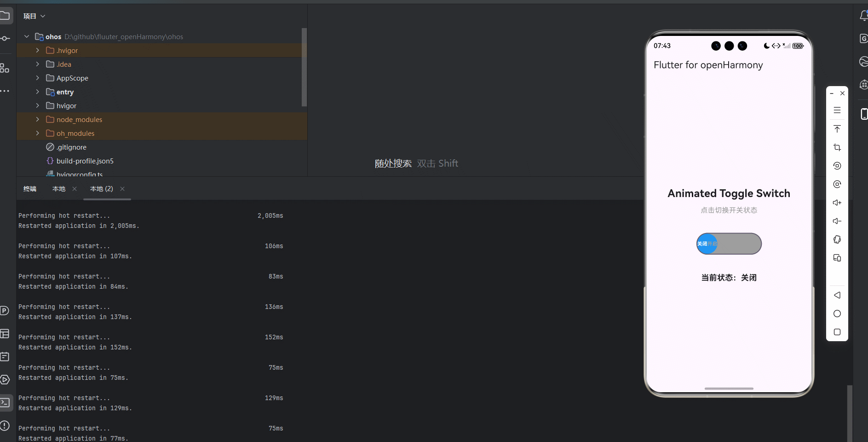Open the 项目 view dropdown
Image resolution: width=868 pixels, height=442 pixels.
tap(34, 16)
